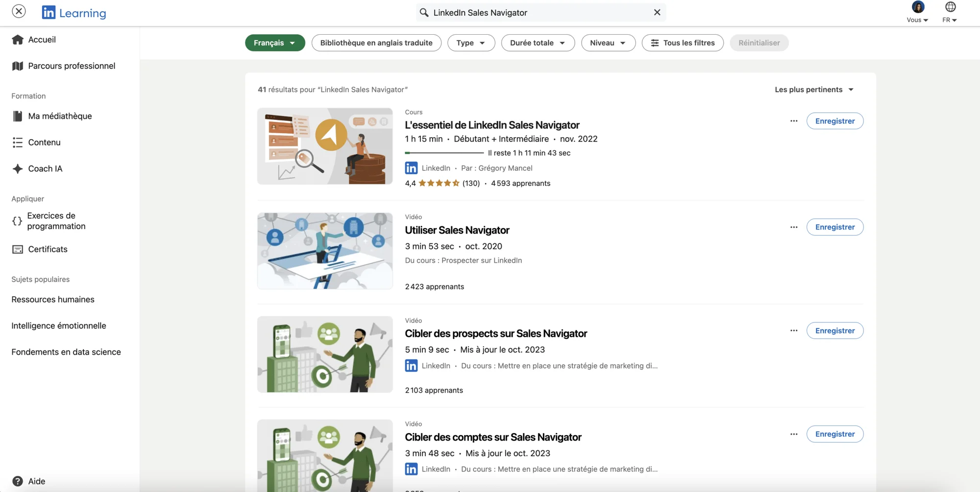Click the Certificats icon

point(18,249)
